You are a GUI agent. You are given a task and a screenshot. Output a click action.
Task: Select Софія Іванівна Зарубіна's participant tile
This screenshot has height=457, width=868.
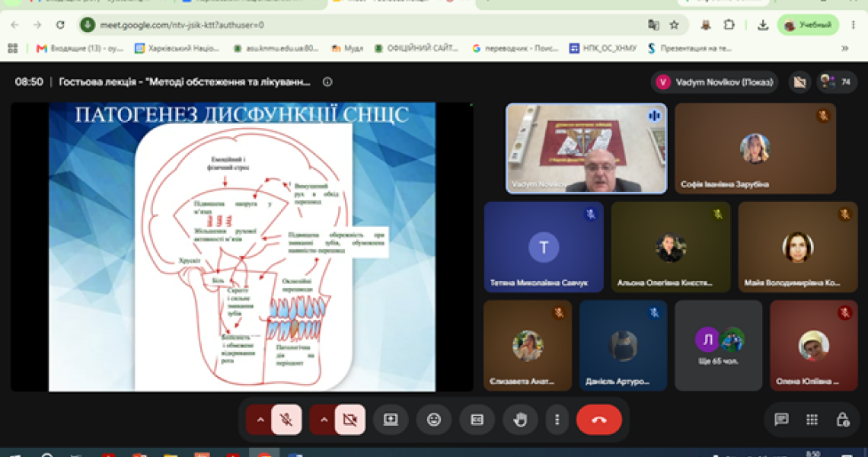[755, 149]
